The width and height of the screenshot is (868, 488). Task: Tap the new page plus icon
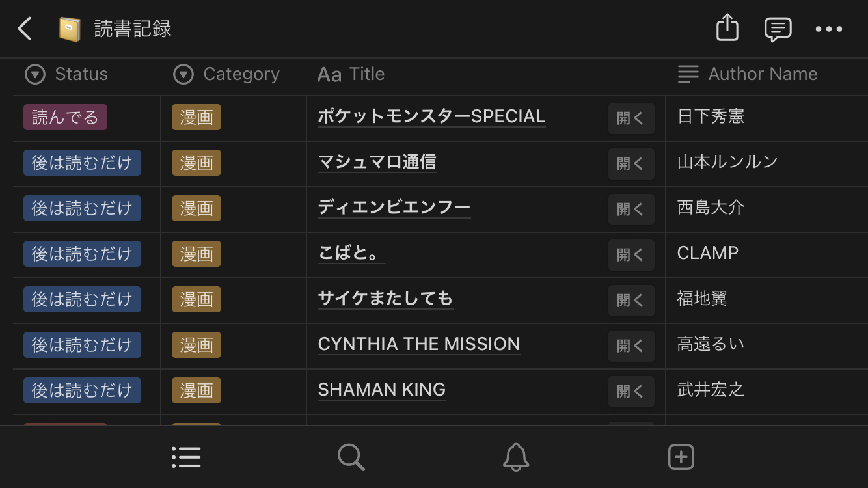click(681, 457)
